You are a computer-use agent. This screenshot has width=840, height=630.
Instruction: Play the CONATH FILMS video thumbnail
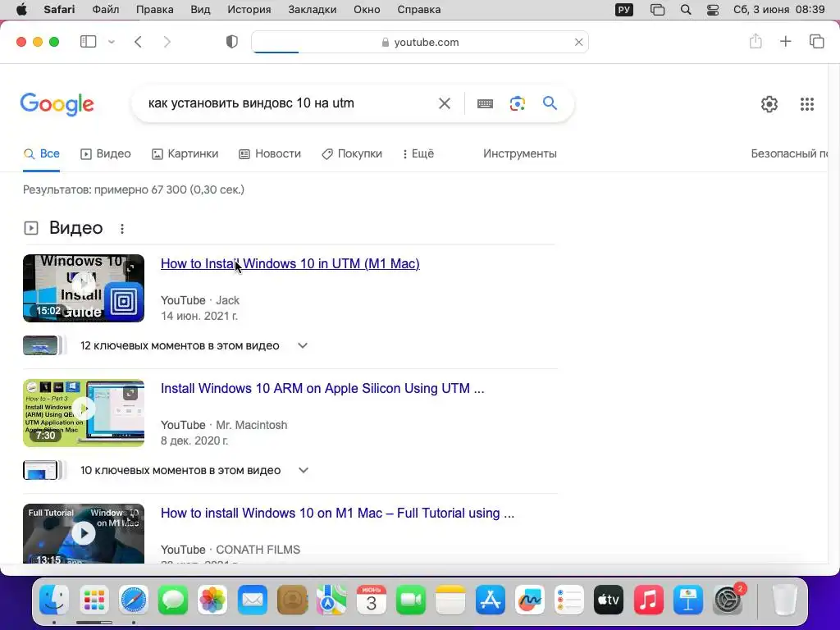pyautogui.click(x=84, y=533)
